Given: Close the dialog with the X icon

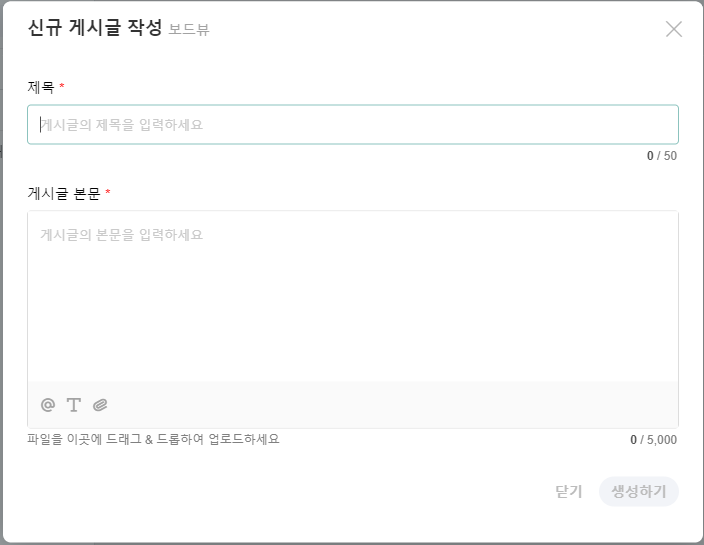Looking at the screenshot, I should click(673, 29).
